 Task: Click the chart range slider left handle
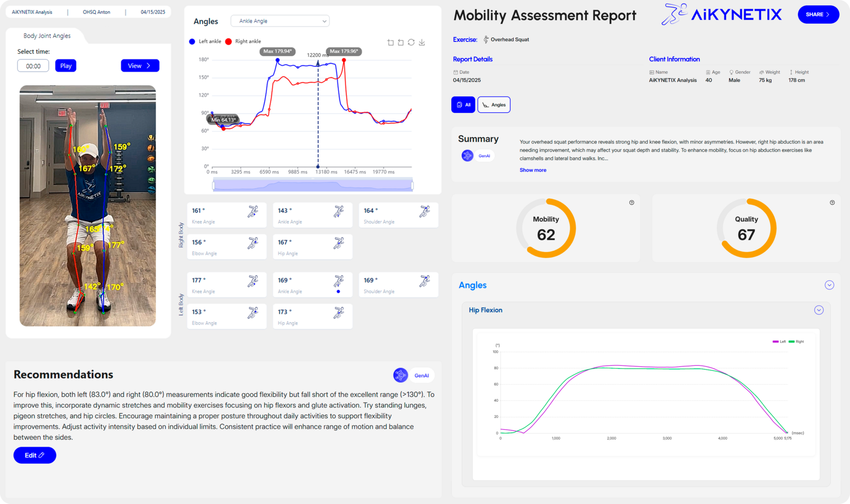click(x=214, y=186)
